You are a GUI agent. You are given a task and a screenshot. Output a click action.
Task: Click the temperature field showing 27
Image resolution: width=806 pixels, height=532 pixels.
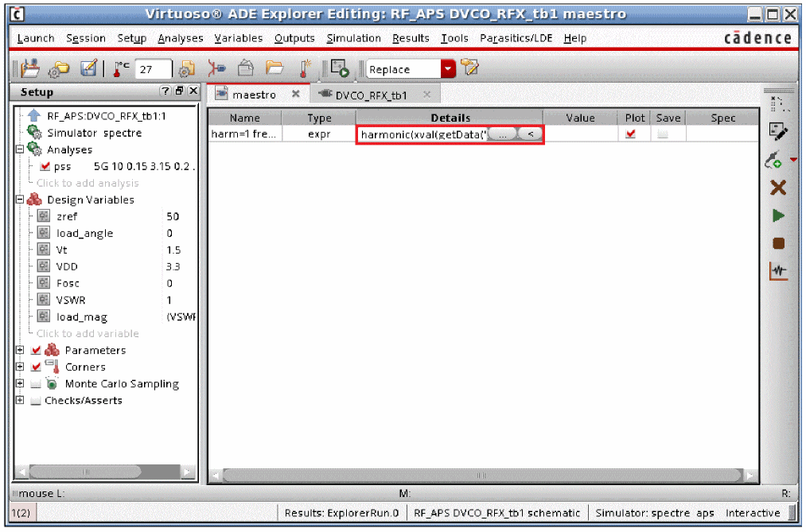153,69
